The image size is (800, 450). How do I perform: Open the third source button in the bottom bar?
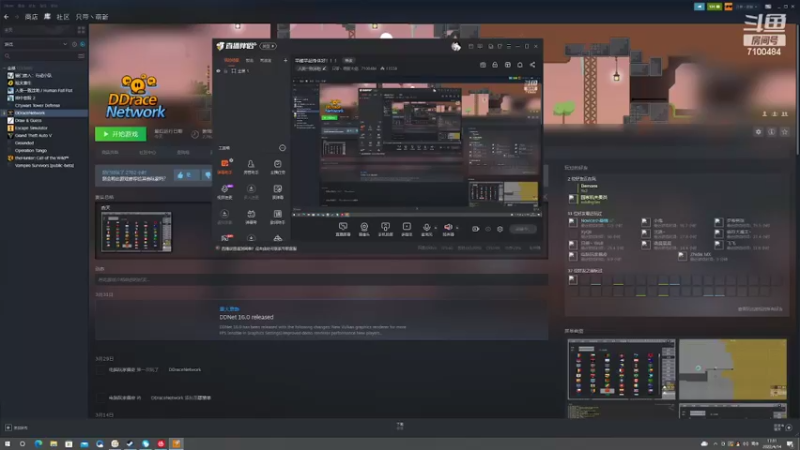[385, 229]
